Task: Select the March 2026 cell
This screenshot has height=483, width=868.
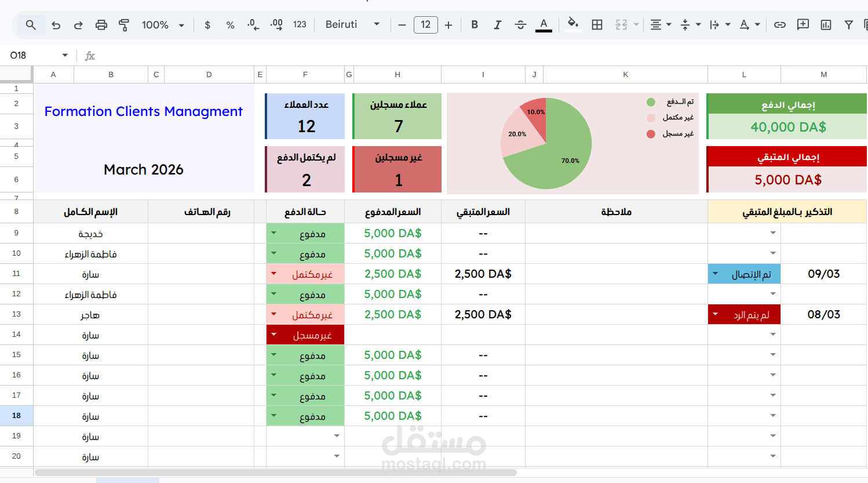Action: [143, 169]
